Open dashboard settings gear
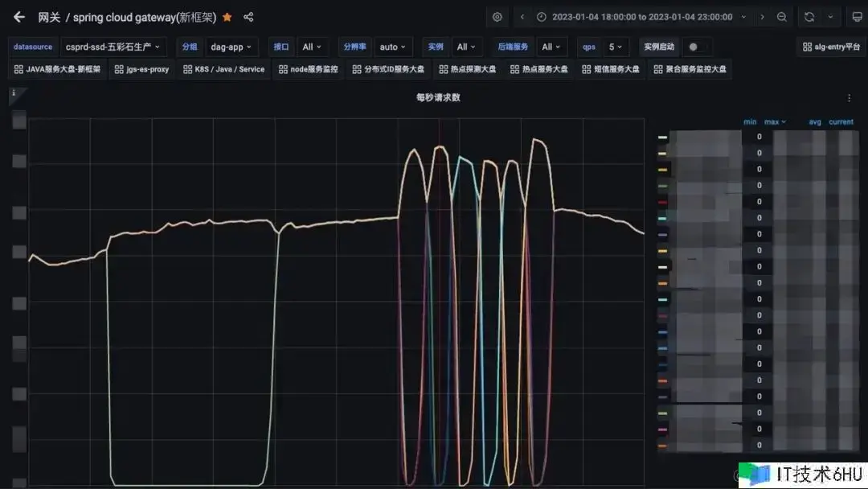The image size is (868, 489). click(x=497, y=17)
